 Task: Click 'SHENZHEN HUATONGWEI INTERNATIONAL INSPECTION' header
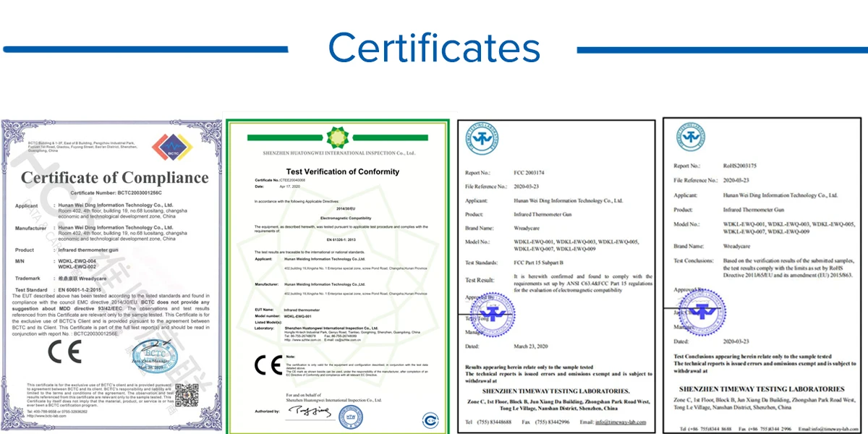click(x=338, y=154)
